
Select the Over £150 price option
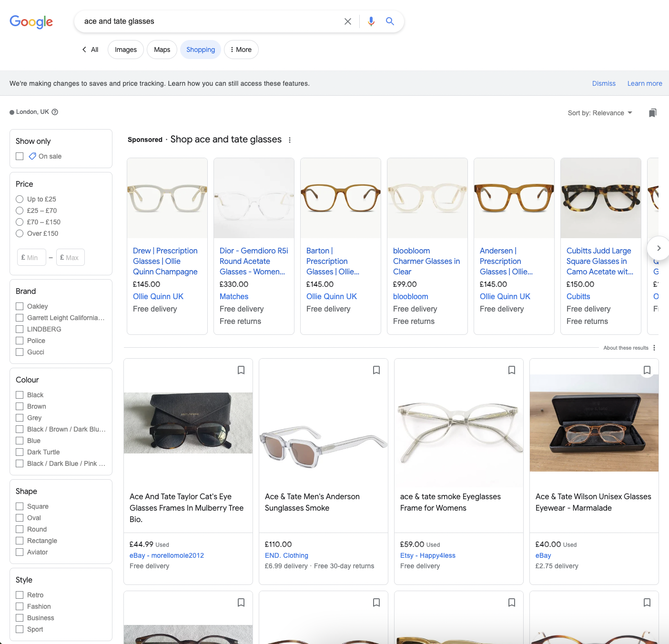click(x=20, y=233)
